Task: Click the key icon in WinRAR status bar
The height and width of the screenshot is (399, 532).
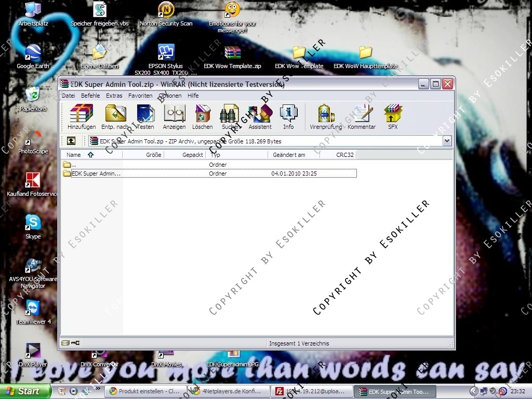Action: 75,343
